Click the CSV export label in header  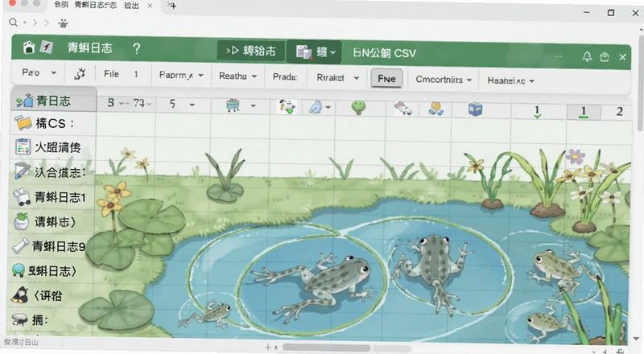pyautogui.click(x=384, y=53)
